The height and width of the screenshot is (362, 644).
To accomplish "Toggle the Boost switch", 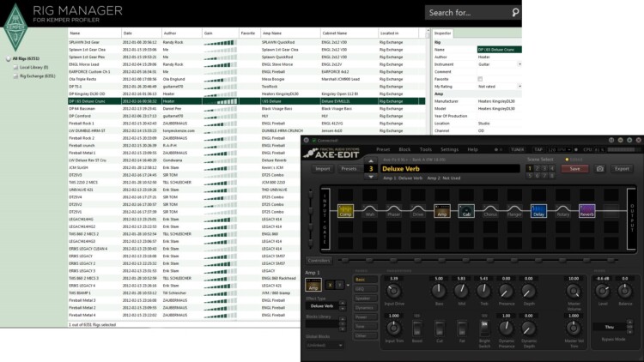I will (x=416, y=329).
